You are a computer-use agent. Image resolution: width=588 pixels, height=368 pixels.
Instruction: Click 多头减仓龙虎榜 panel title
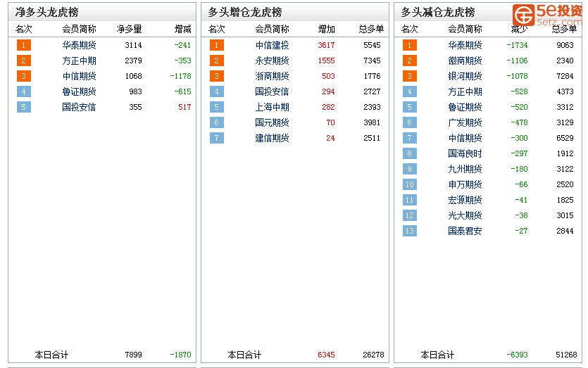(x=438, y=13)
